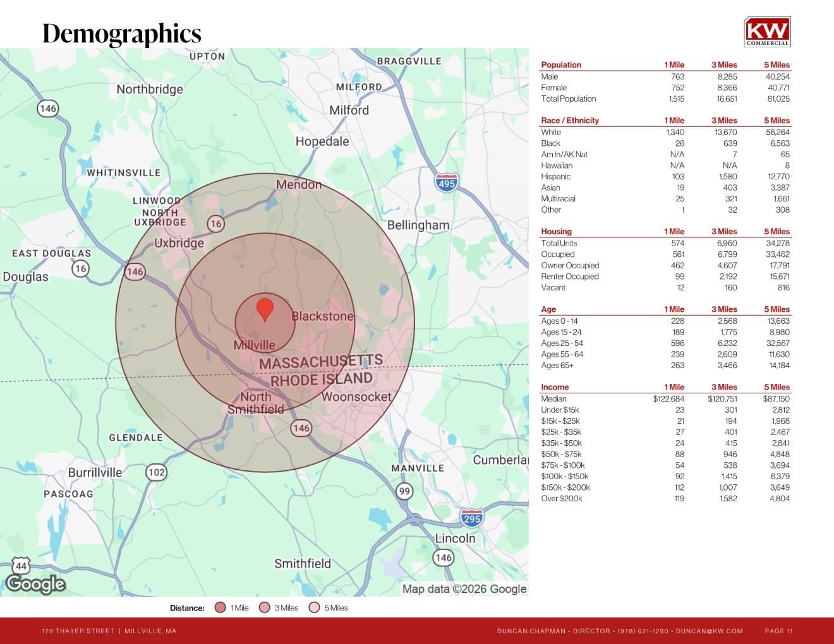
Task: Click the Route 16 shield next to East Douglas
Action: pos(80,268)
